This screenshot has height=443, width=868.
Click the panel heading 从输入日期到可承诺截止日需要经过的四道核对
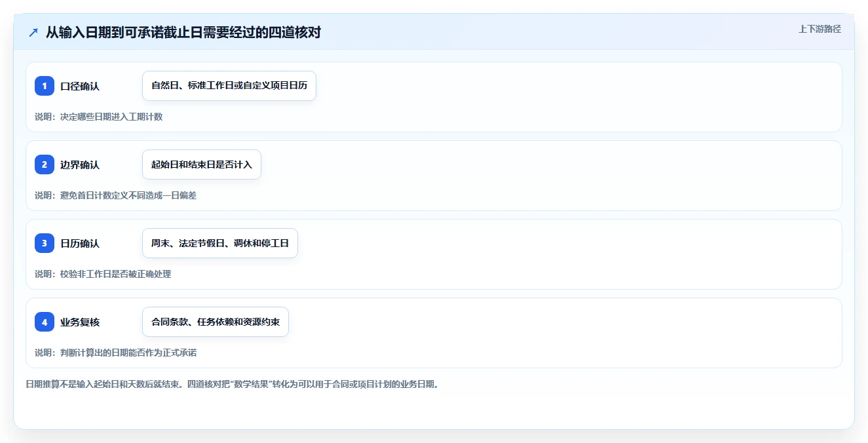183,32
